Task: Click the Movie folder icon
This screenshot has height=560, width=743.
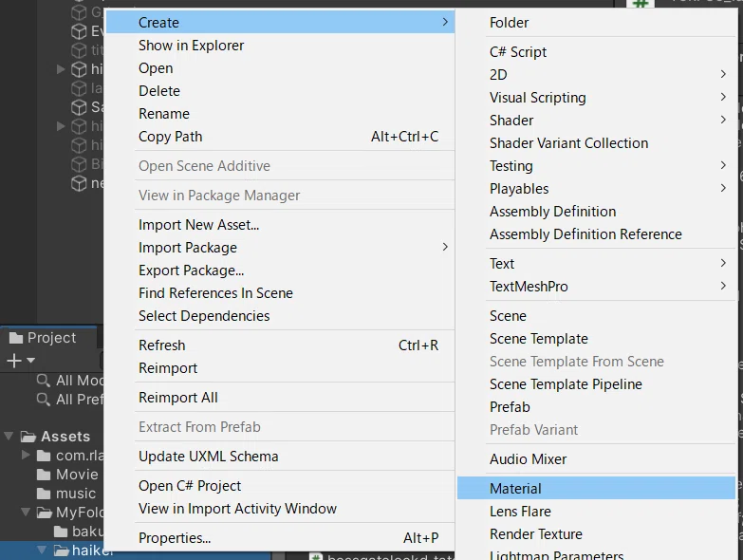Action: (x=44, y=475)
